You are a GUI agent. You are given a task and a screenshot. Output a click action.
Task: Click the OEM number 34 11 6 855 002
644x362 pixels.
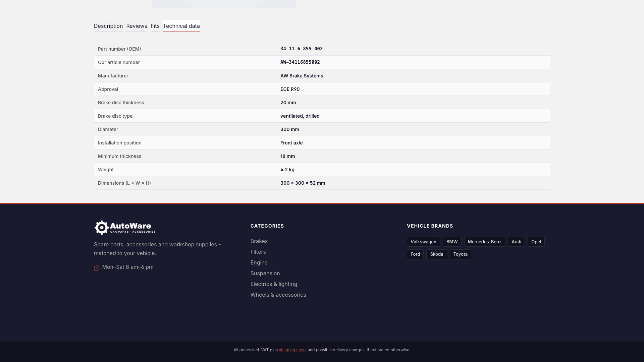coord(302,49)
